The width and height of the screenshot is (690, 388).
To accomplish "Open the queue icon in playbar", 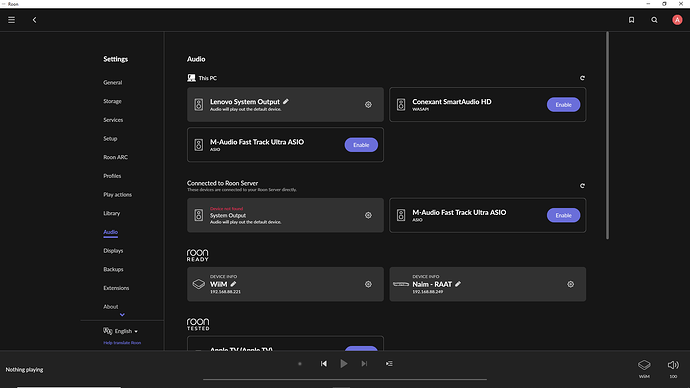I will pyautogui.click(x=389, y=364).
